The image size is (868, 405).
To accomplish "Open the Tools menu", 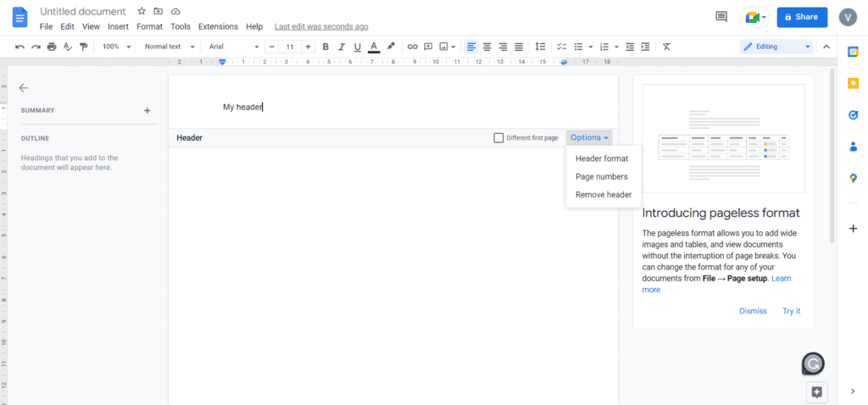I will point(181,26).
